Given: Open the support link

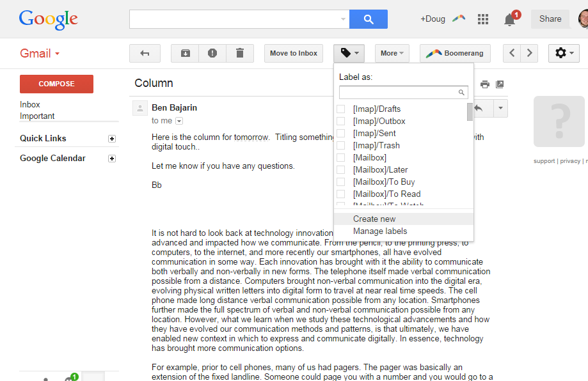Looking at the screenshot, I should pyautogui.click(x=544, y=161).
